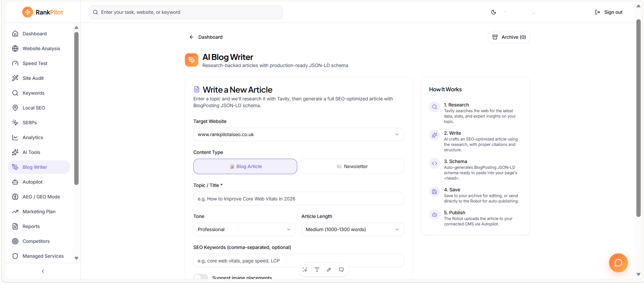This screenshot has width=644, height=284.
Task: Open the Article Length dropdown
Action: point(353,229)
